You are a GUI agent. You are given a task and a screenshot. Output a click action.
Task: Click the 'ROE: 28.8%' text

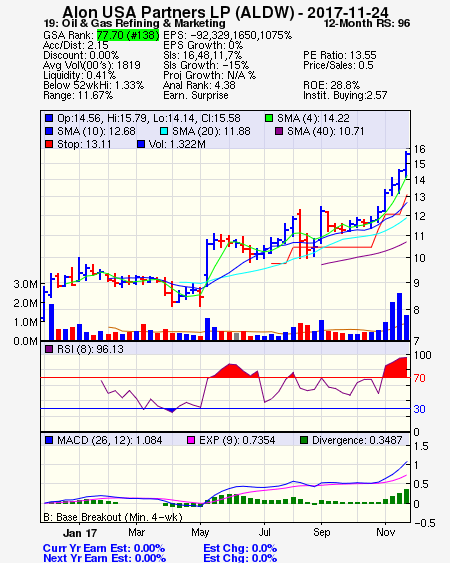click(x=331, y=85)
